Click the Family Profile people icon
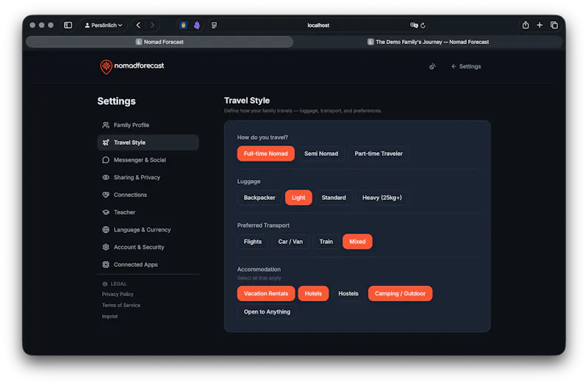 coord(106,125)
